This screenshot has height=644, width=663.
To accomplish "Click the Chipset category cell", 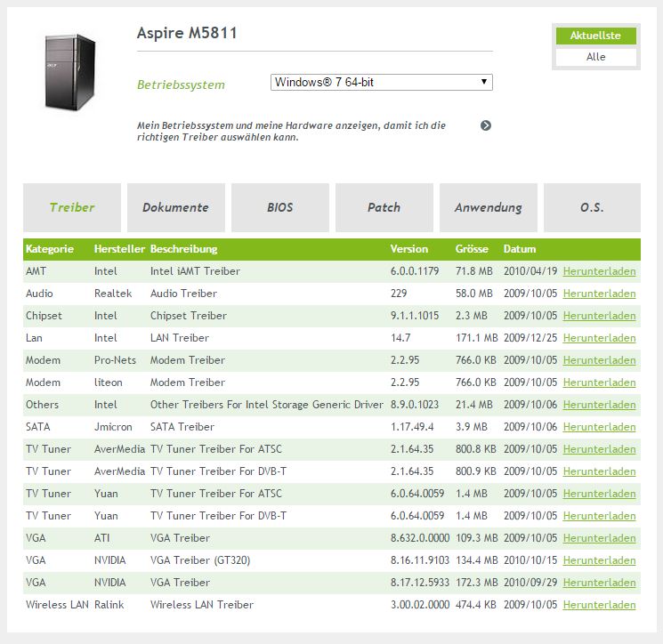I will click(x=44, y=316).
